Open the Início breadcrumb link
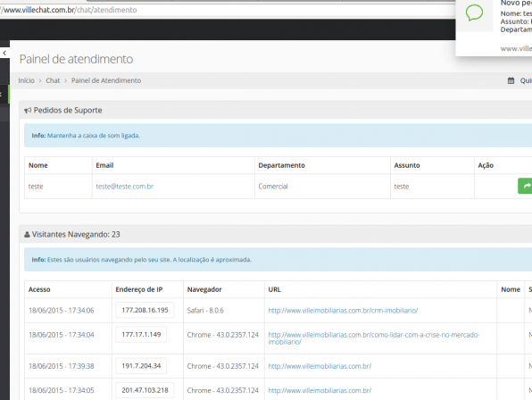The image size is (532, 400). tap(27, 80)
